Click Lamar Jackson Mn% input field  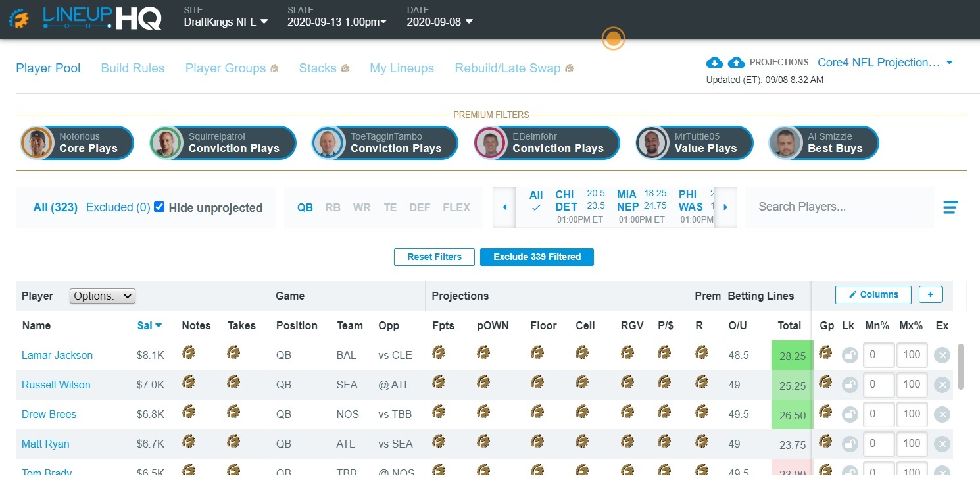pos(879,356)
